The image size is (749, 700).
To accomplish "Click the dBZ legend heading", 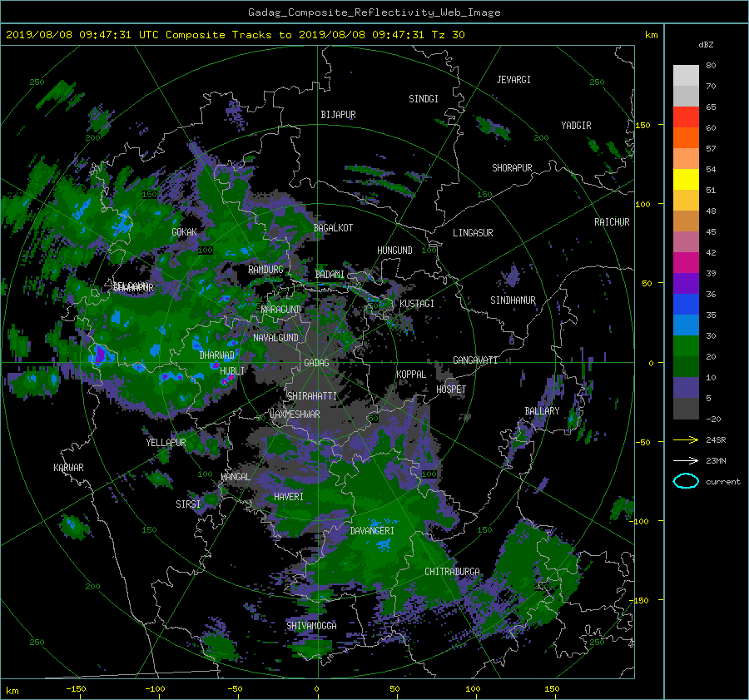I will point(706,45).
